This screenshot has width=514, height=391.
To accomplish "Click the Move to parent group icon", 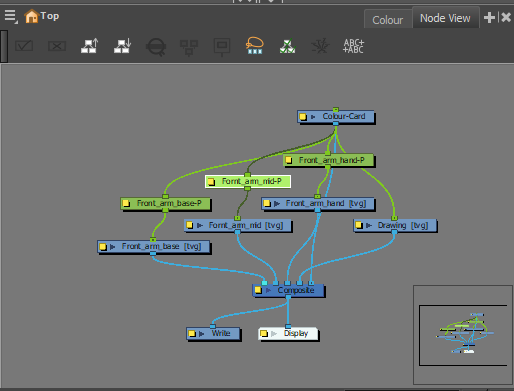I will pos(90,46).
